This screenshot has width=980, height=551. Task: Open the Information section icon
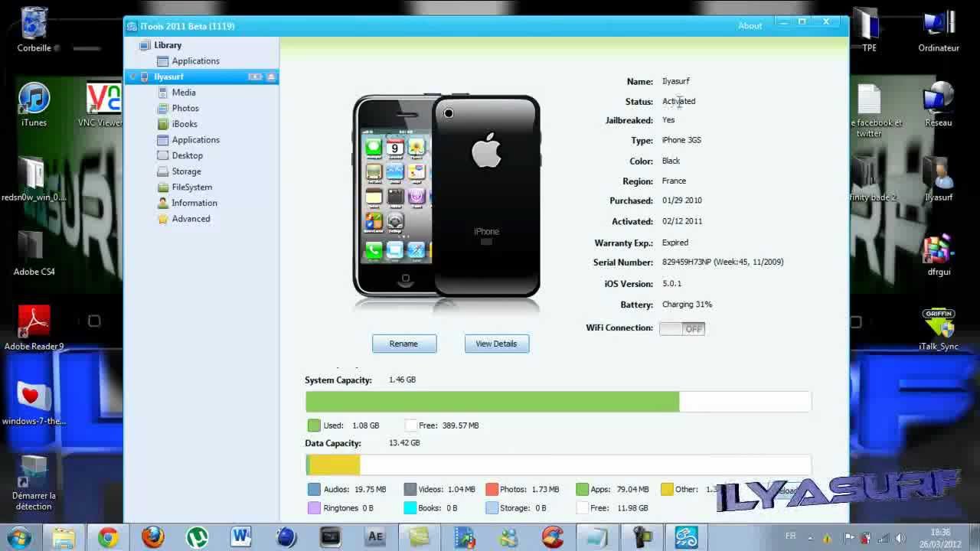[163, 203]
